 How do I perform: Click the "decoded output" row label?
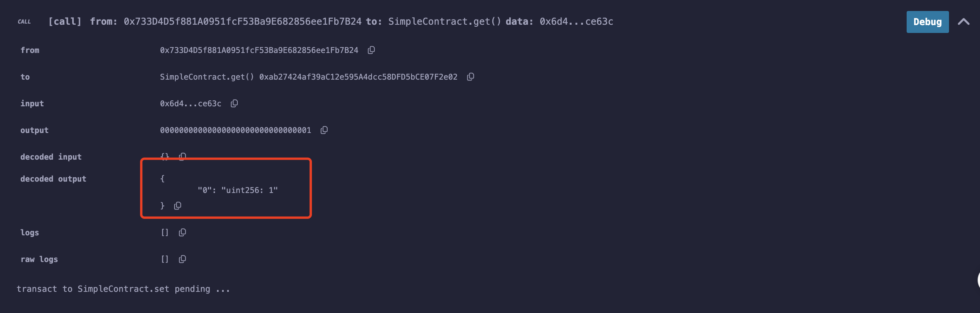pyautogui.click(x=53, y=179)
